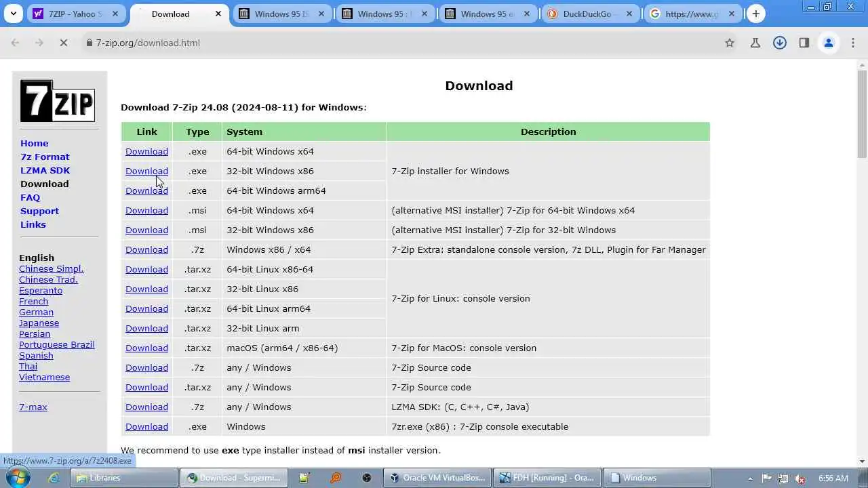Click the network tray icon
Screen dimensions: 868x488
click(x=783, y=478)
